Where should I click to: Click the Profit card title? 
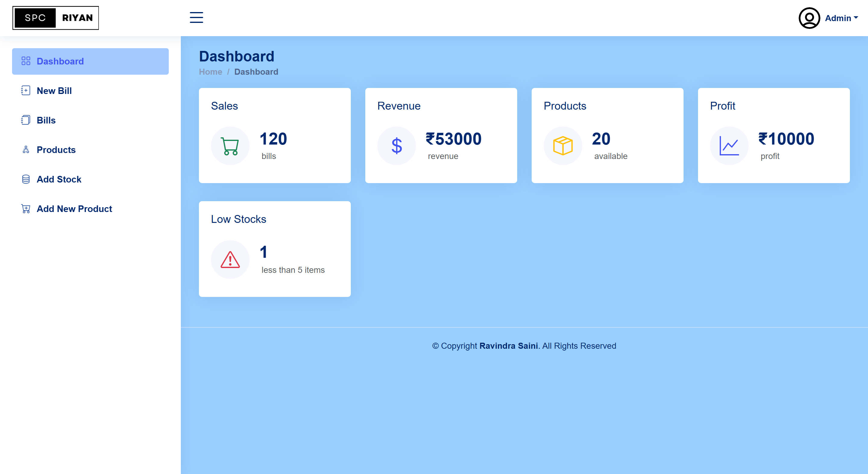pyautogui.click(x=722, y=106)
